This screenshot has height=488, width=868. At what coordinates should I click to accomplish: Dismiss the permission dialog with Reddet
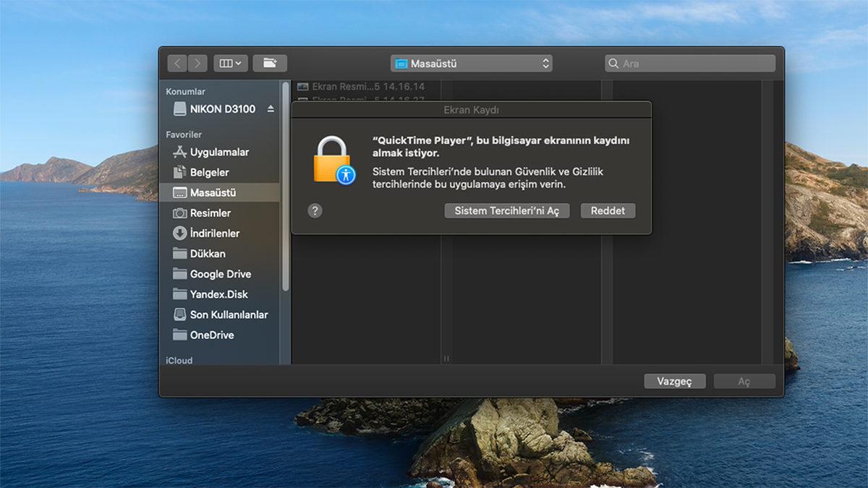(608, 210)
